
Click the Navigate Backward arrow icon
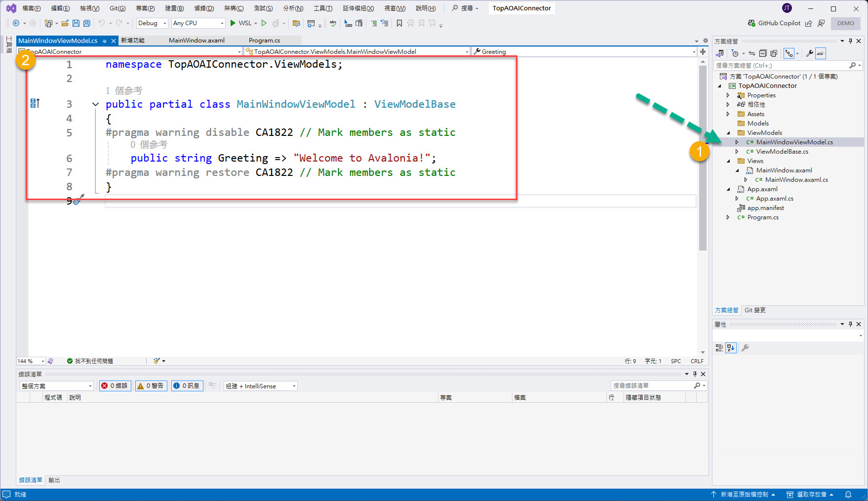click(16, 23)
